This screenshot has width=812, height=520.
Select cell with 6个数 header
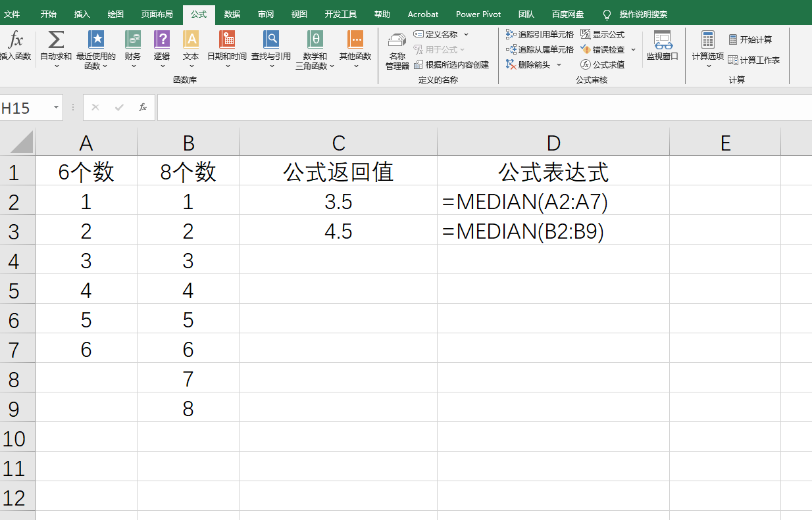pyautogui.click(x=86, y=171)
